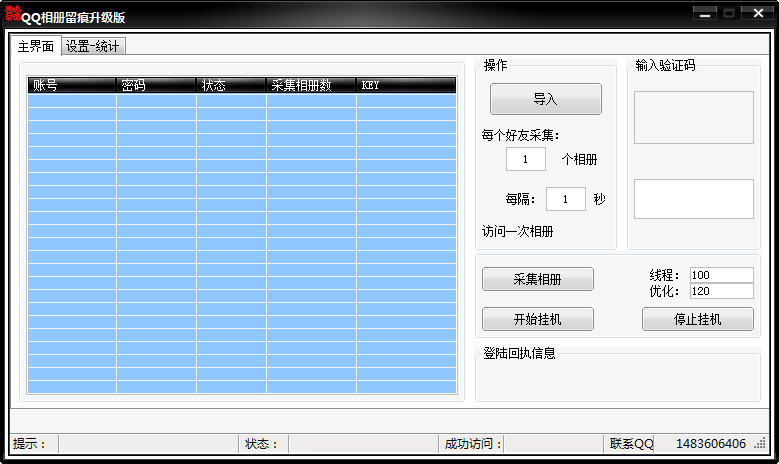Sort by the KEY column header

406,85
